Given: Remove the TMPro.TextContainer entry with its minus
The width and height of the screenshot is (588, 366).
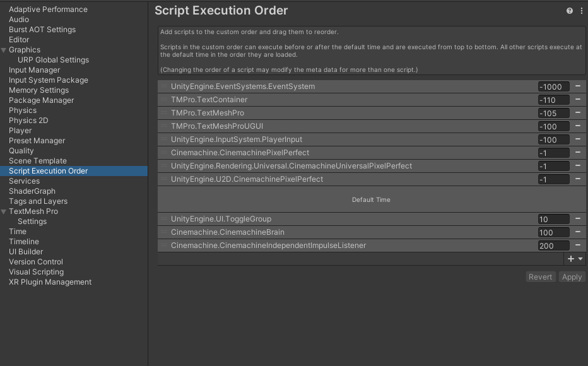Looking at the screenshot, I should (x=578, y=99).
